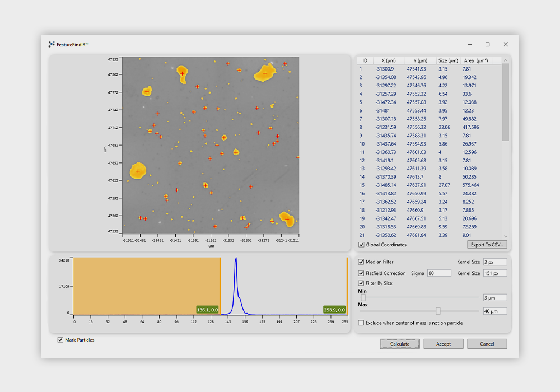
Task: Disable Flatfield Correction checkbox
Action: pyautogui.click(x=361, y=273)
